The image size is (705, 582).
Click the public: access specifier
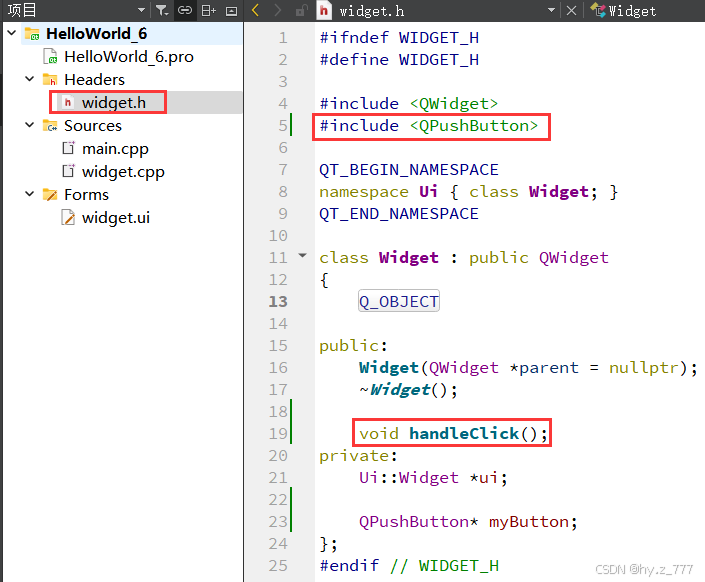coord(353,346)
